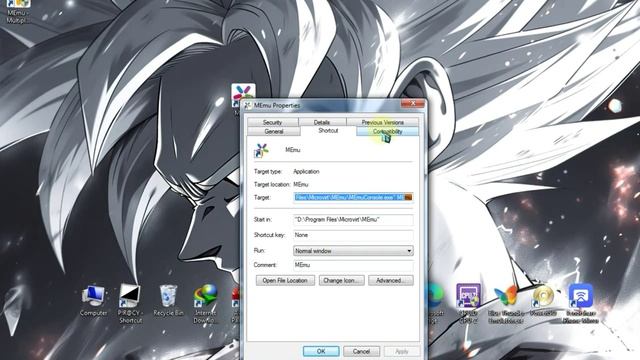Confirm with the OK button

pos(321,351)
